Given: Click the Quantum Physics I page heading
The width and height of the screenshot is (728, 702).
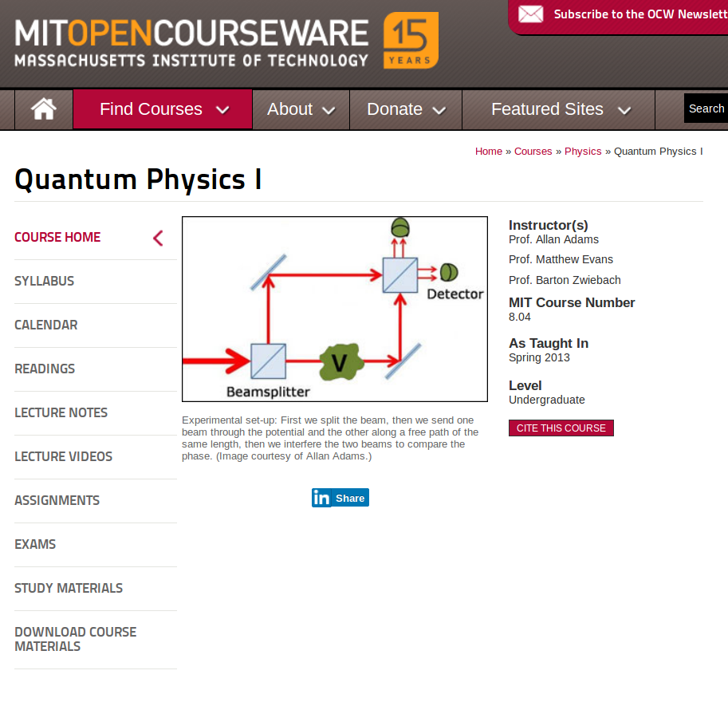Looking at the screenshot, I should point(139,179).
